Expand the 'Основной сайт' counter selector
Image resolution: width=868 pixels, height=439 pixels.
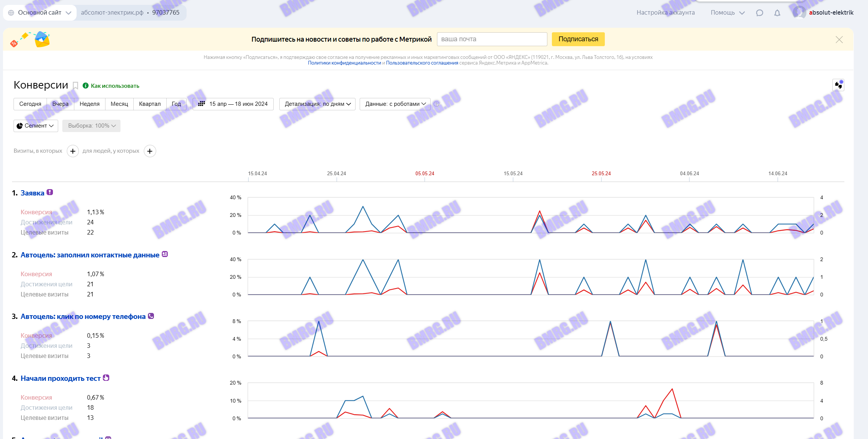click(39, 13)
